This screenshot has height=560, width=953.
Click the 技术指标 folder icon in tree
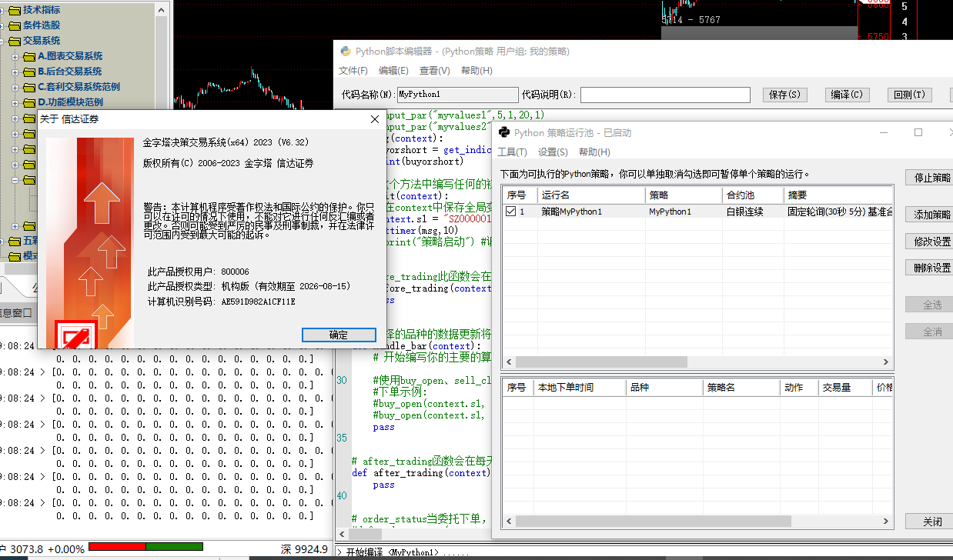click(15, 10)
